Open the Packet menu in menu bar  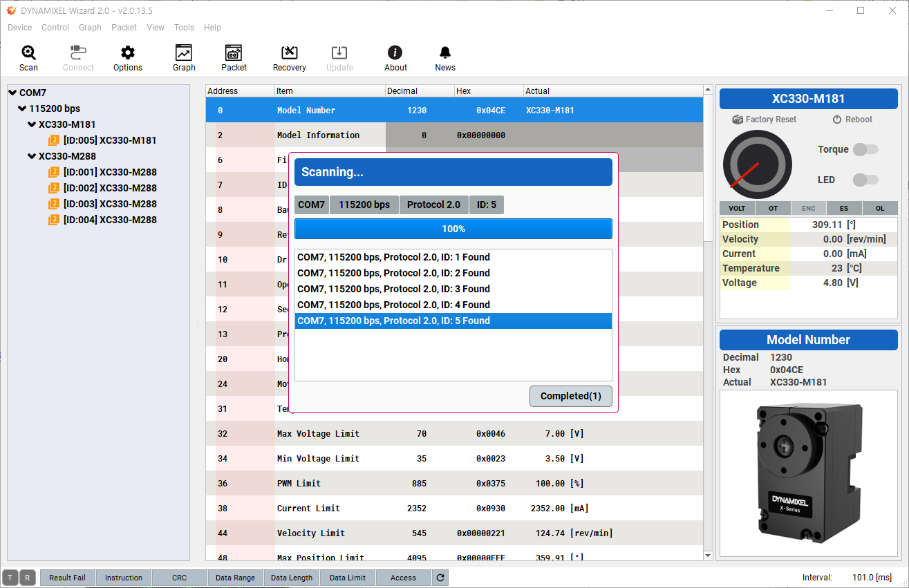(x=124, y=28)
